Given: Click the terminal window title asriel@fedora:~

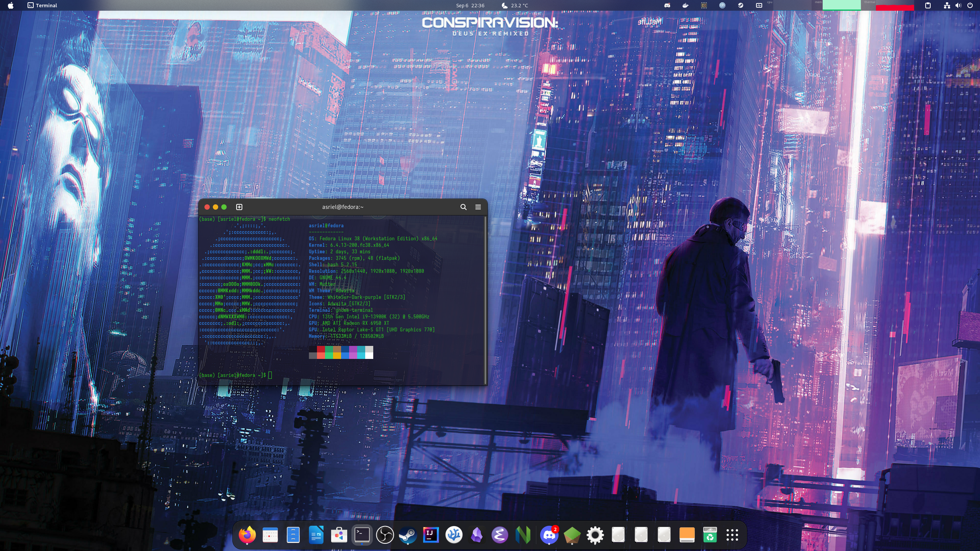Looking at the screenshot, I should pos(343,207).
